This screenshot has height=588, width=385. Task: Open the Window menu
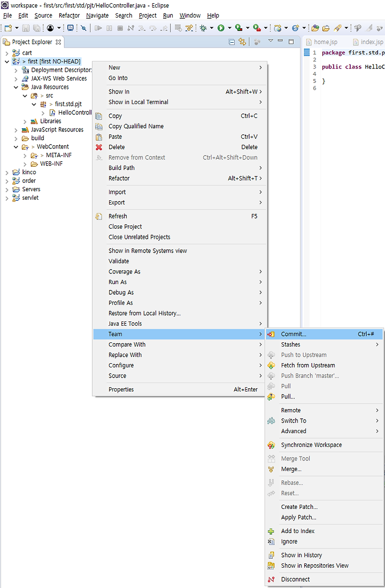[190, 15]
